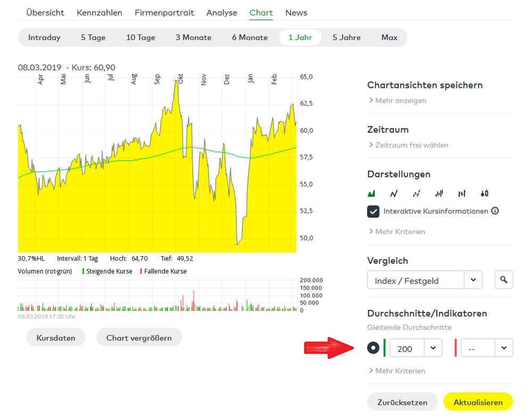532x418 pixels.
Task: Open the News tab
Action: click(x=296, y=12)
